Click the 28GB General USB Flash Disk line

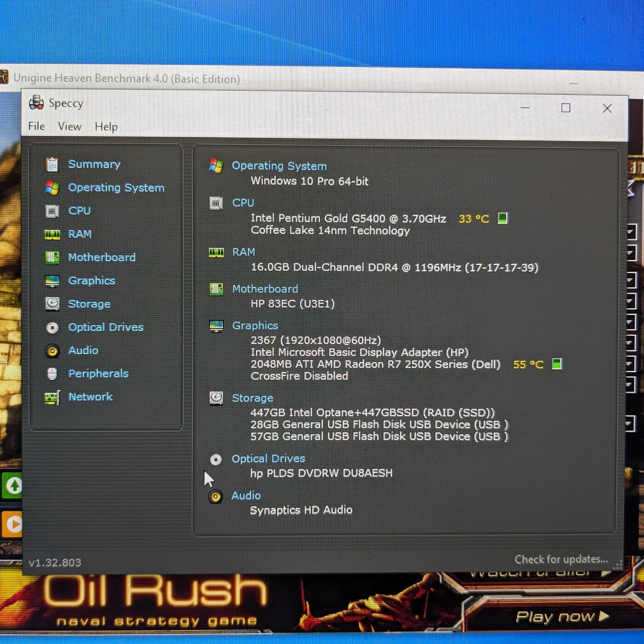(379, 425)
